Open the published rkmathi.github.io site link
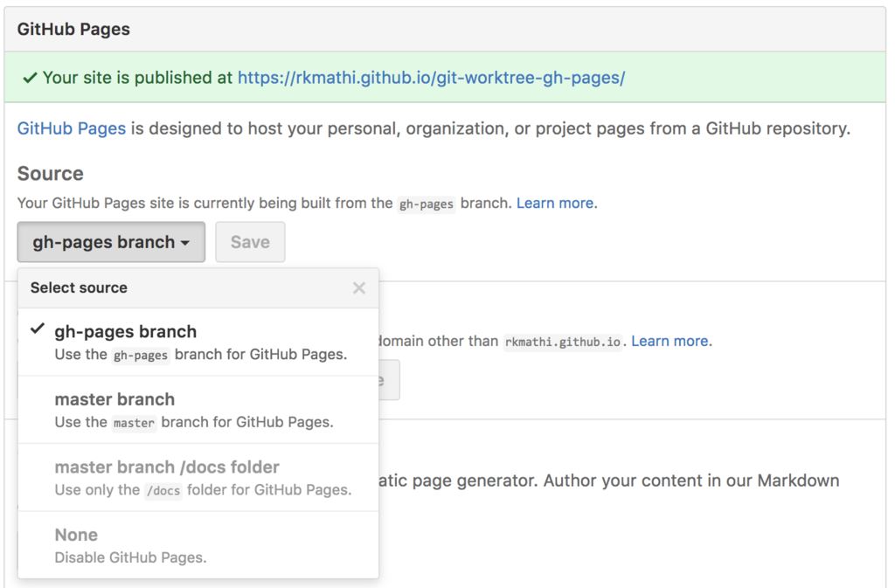Viewport: 895px width, 588px height. (x=431, y=78)
